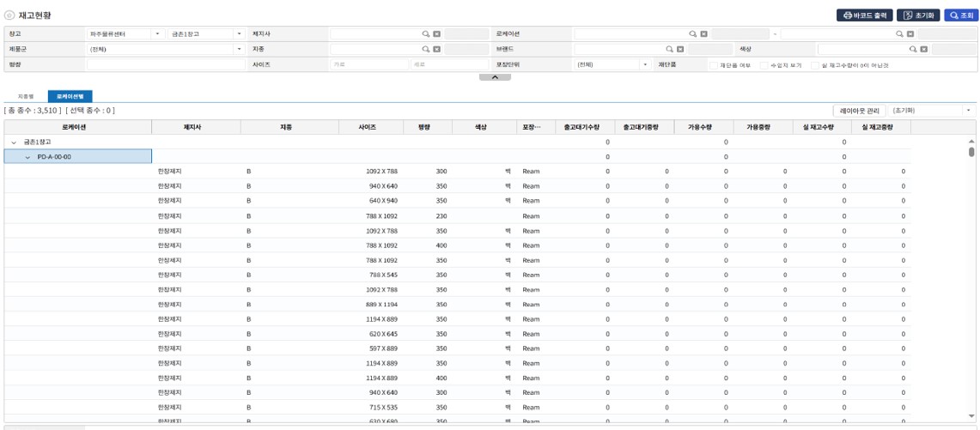This screenshot has height=430, width=980.
Task: Open 레이아웃 관리 button
Action: coord(860,111)
